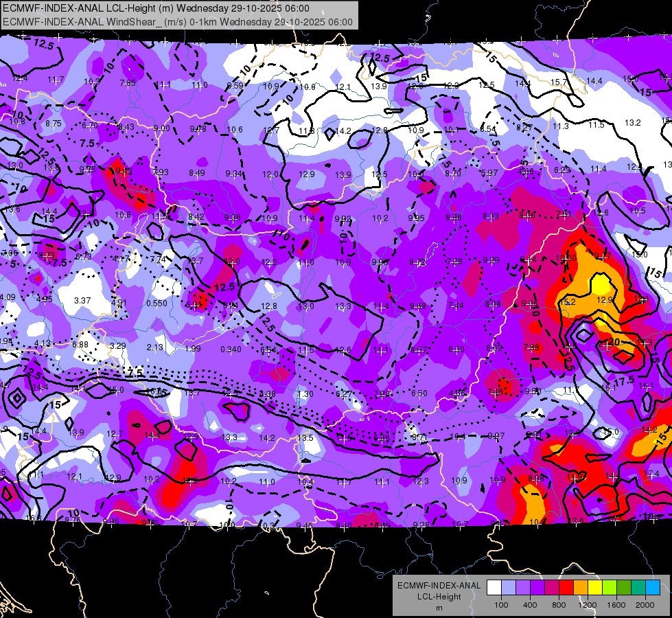Click the wind shear value 7.28
Image resolution: width=672 pixels, height=618 pixels.
click(x=454, y=261)
